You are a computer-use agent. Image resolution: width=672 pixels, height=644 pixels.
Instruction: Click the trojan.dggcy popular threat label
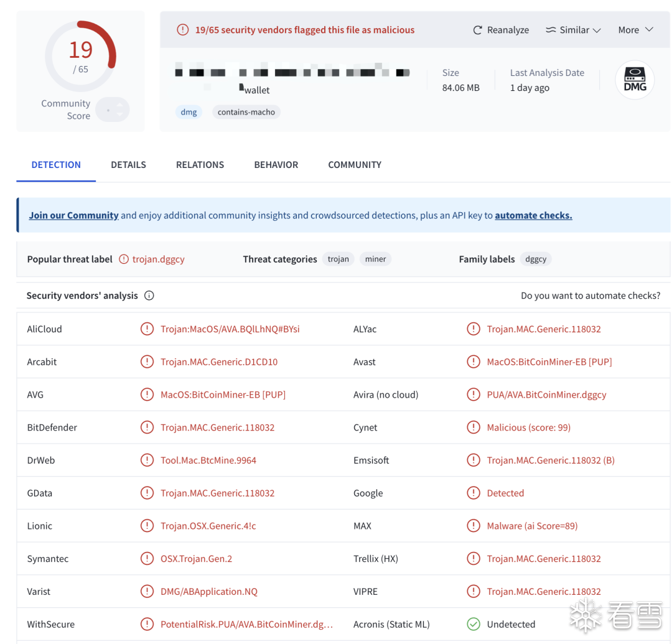159,259
